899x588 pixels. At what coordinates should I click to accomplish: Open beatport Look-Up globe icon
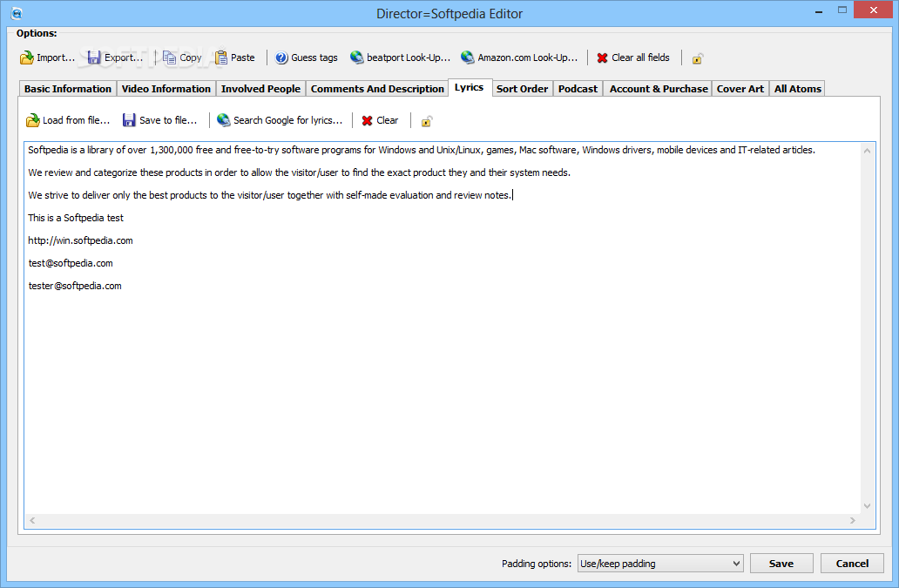(356, 57)
